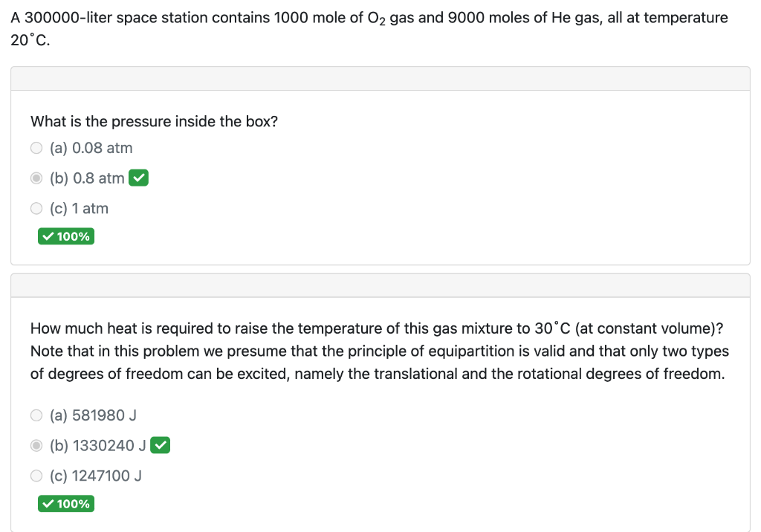
Task: Select radio button for 1 atm
Action: tap(36, 209)
